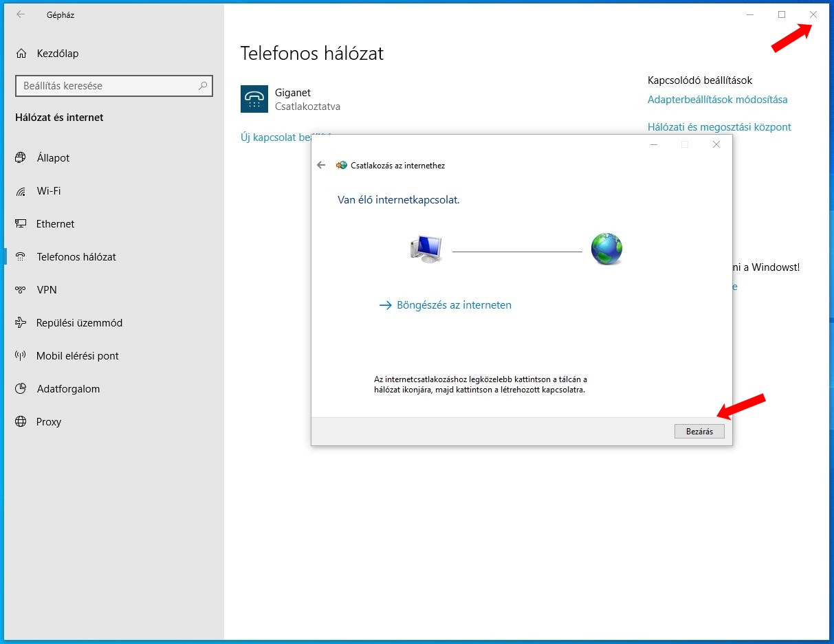Open Adapterbeállítások módosítása link
Viewport: 834px width, 644px height.
717,100
